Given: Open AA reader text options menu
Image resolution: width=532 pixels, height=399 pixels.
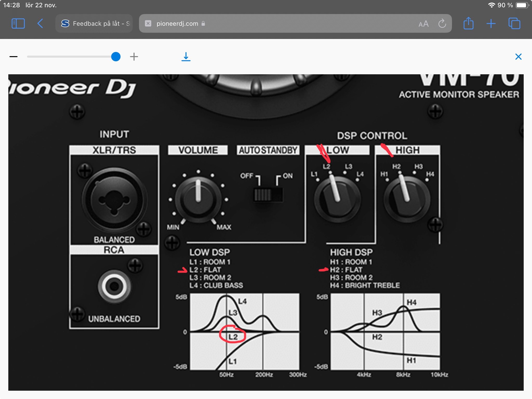Looking at the screenshot, I should click(x=423, y=24).
